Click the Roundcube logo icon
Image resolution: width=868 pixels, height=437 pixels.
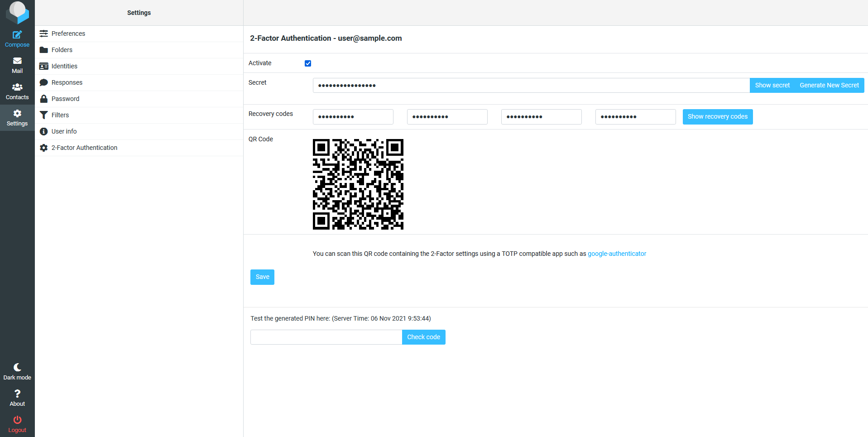pos(17,12)
